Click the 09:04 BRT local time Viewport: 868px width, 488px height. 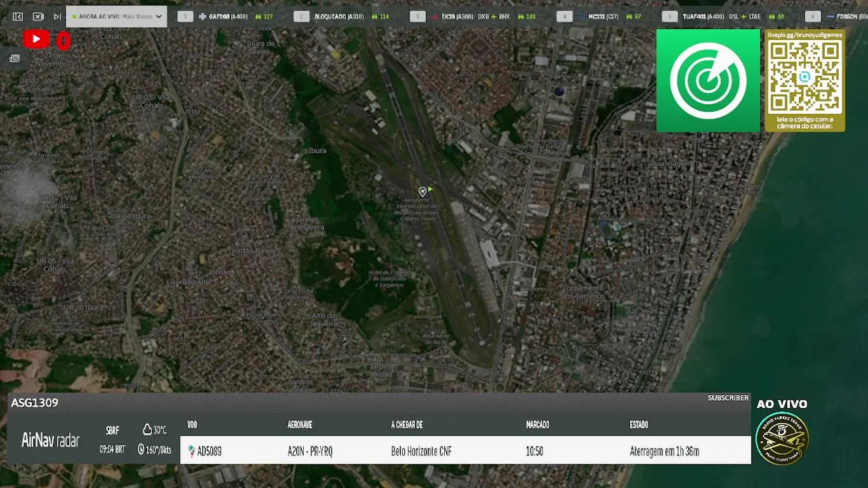112,449
